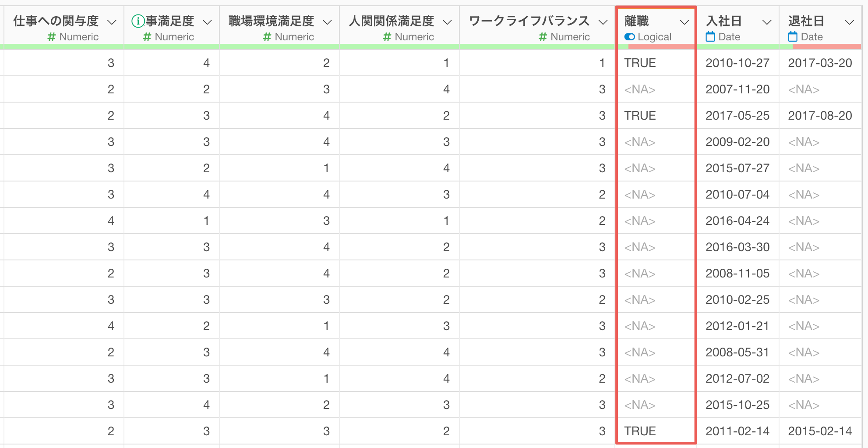
Task: Click the Logical type icon under 離職
Action: coord(629,37)
